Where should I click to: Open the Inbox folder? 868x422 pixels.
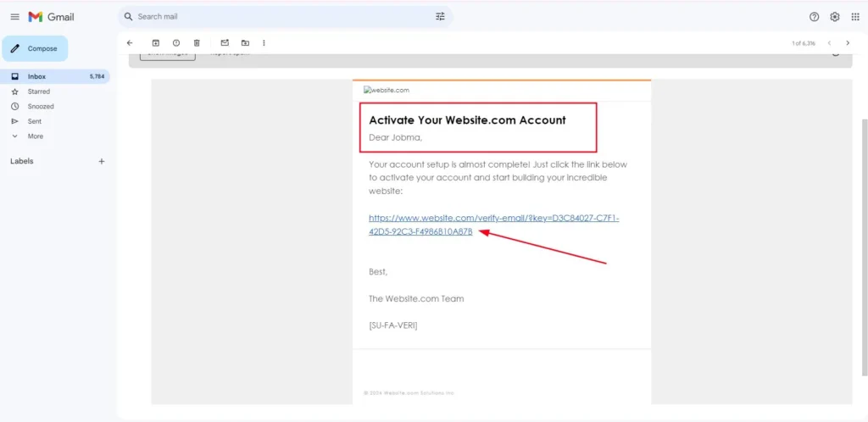pyautogui.click(x=55, y=77)
